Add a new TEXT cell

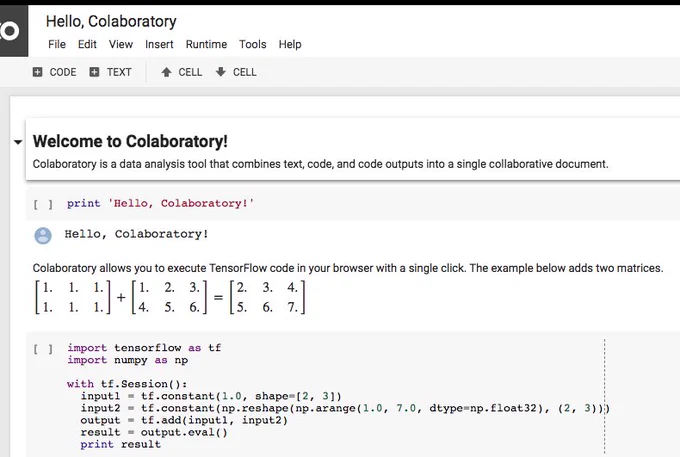pos(111,72)
